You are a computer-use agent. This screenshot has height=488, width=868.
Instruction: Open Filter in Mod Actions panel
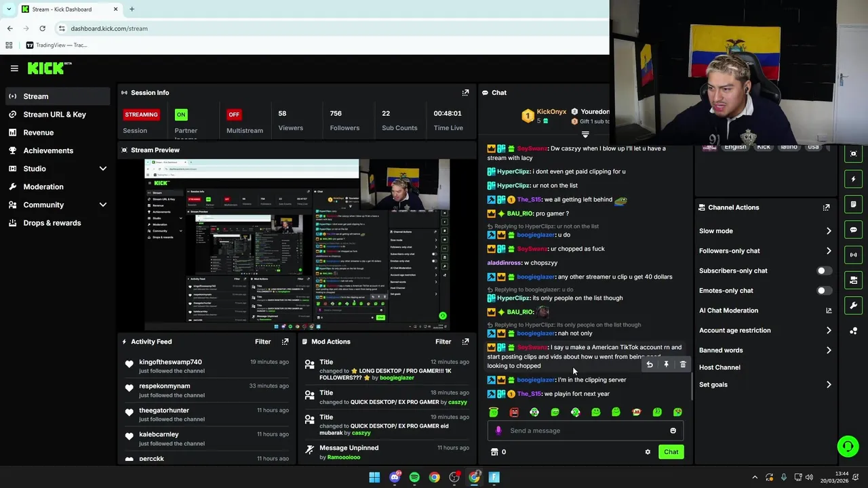(443, 342)
